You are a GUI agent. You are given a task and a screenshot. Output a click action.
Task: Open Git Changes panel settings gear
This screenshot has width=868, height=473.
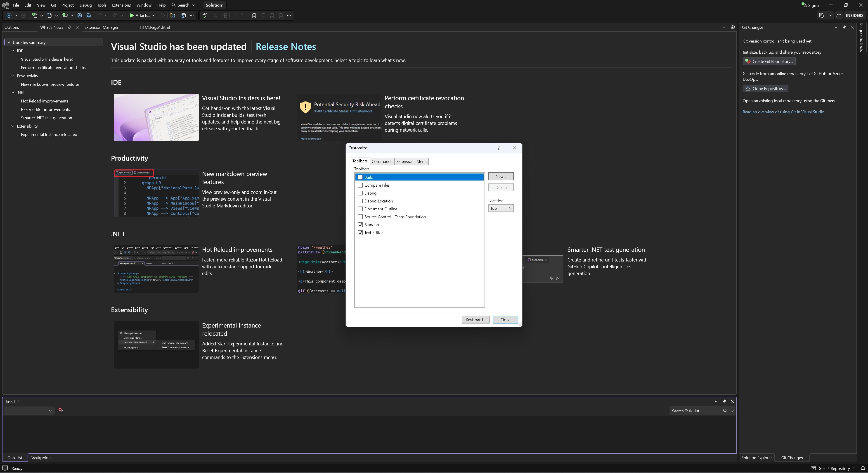[733, 27]
